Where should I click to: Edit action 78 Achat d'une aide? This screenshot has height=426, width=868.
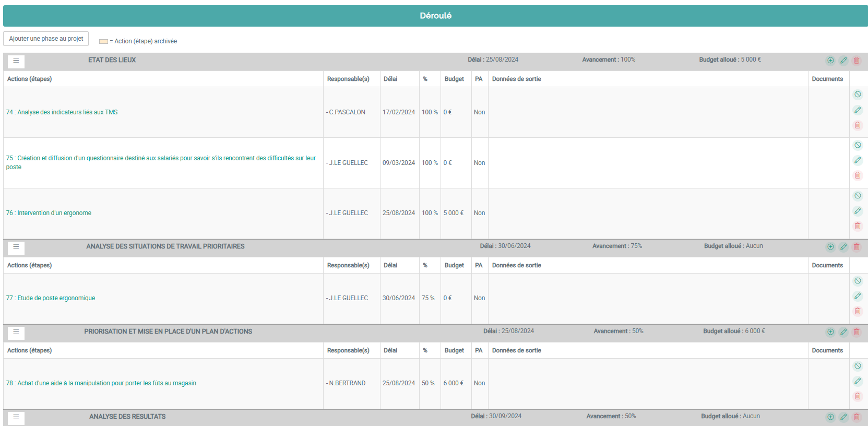(x=858, y=381)
